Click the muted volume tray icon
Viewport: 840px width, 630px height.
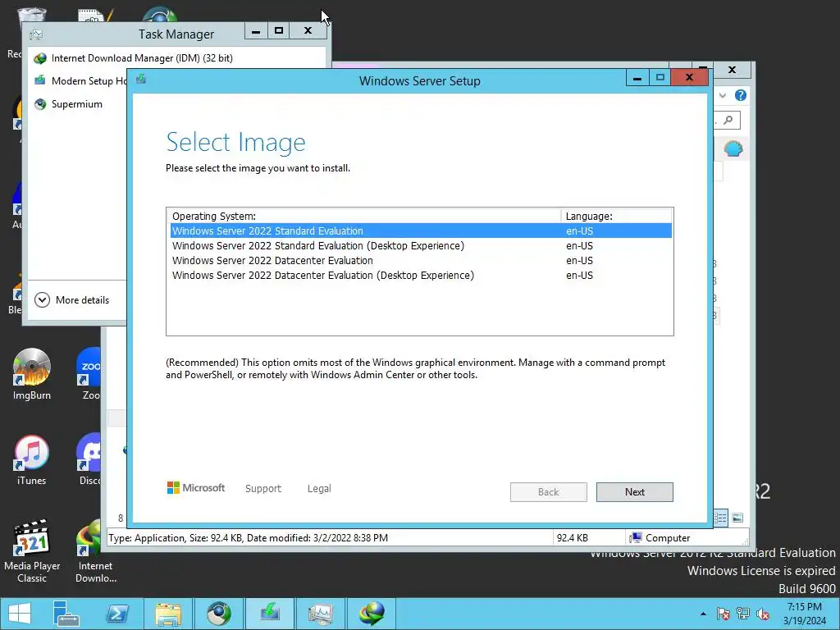(763, 614)
